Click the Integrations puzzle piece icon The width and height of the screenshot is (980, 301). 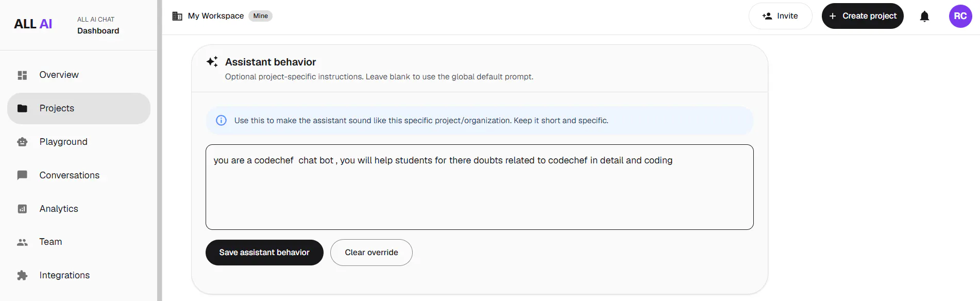22,275
